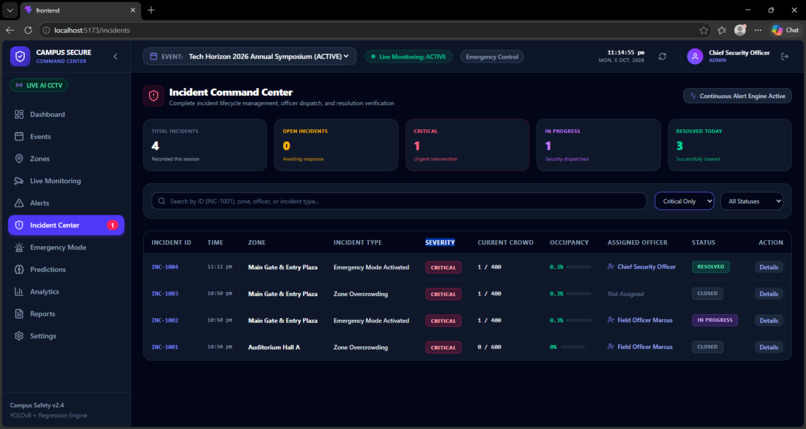Open the All Statuses dropdown
806x429 pixels.
pyautogui.click(x=752, y=201)
